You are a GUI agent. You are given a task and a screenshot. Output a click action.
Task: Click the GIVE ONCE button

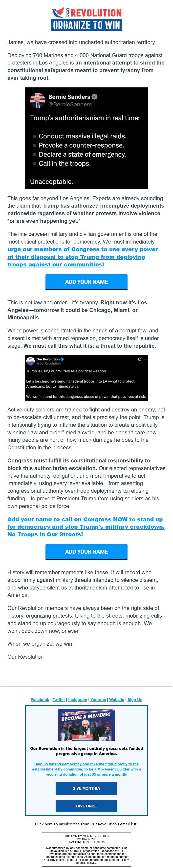click(86, 806)
